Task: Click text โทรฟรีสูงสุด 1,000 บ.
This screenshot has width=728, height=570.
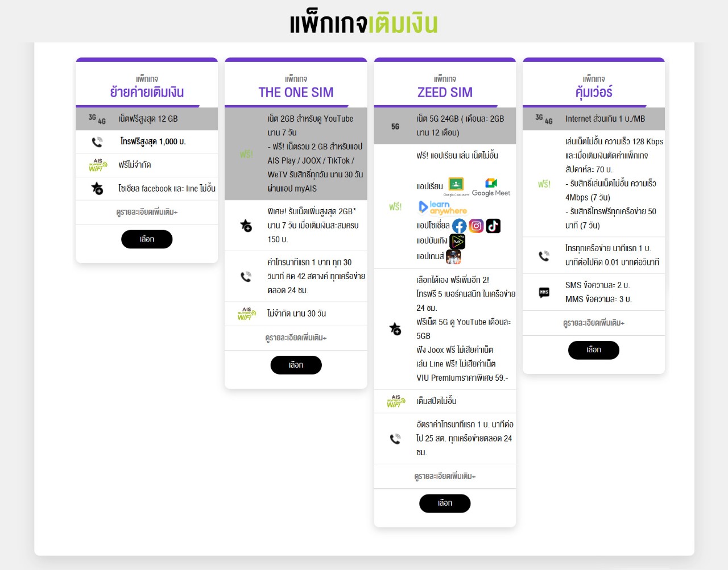Action: click(x=153, y=142)
